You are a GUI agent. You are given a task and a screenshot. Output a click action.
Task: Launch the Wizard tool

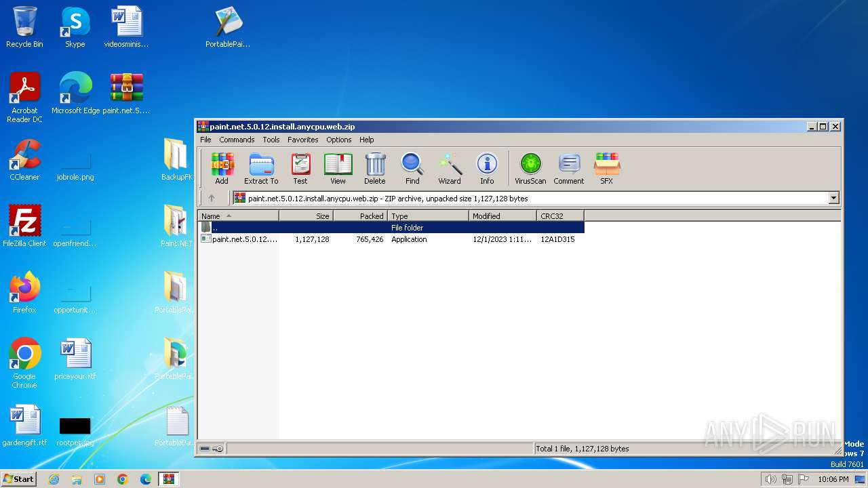tap(450, 168)
